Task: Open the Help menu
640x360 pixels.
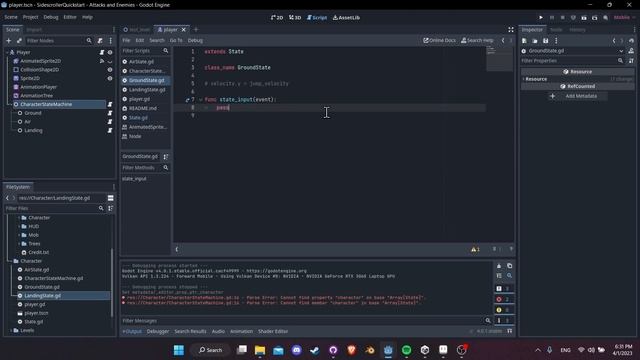Action: point(87,17)
